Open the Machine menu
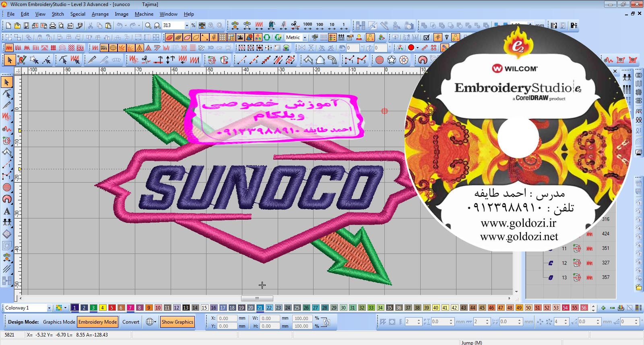Viewport: 644px width, 345px height. point(144,14)
